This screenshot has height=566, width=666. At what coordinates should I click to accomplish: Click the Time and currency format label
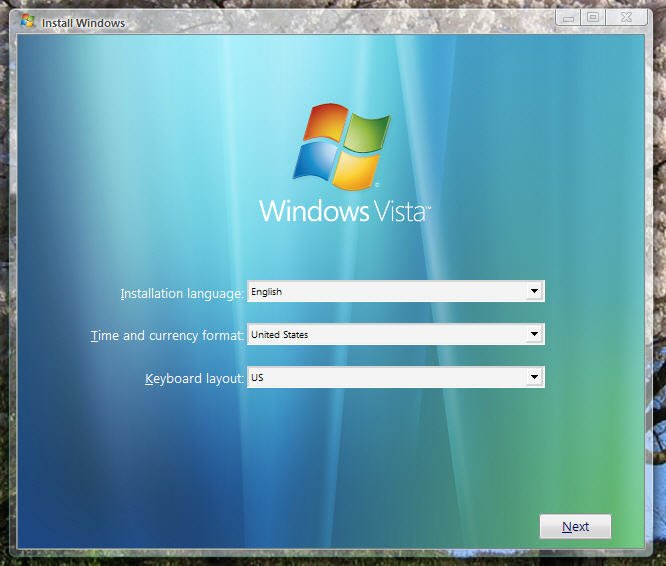167,336
